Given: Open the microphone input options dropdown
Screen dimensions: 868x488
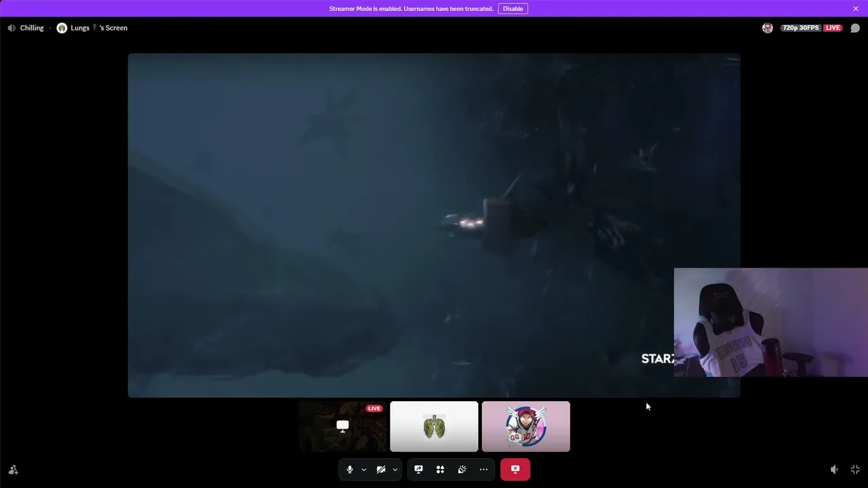Looking at the screenshot, I should 363,469.
